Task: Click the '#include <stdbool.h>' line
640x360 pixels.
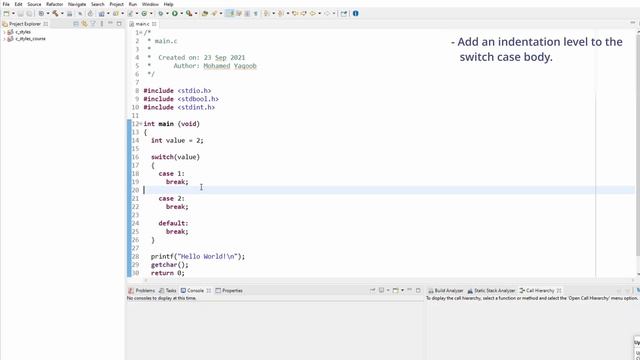Action: [x=181, y=99]
